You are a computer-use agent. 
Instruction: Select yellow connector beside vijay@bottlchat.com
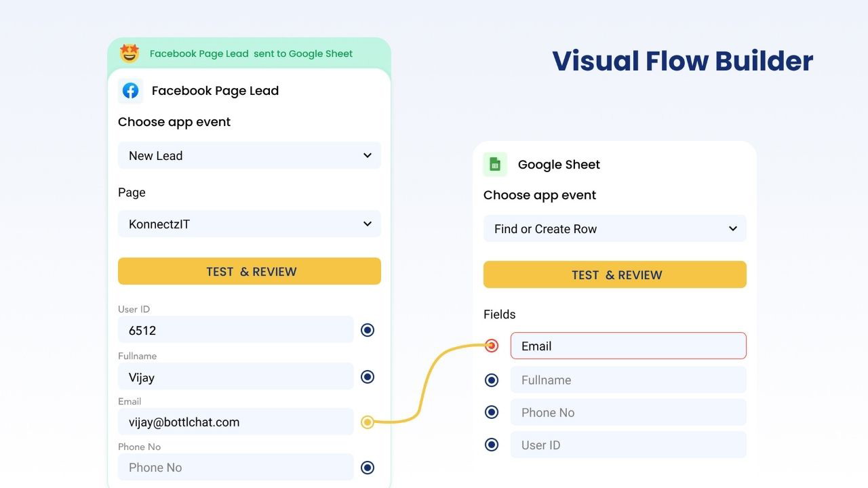[368, 422]
